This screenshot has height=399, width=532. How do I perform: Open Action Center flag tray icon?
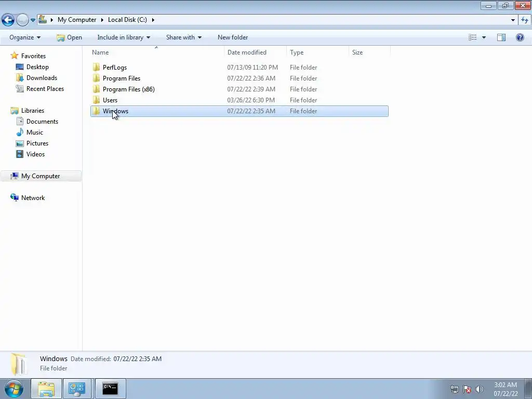coord(467,389)
